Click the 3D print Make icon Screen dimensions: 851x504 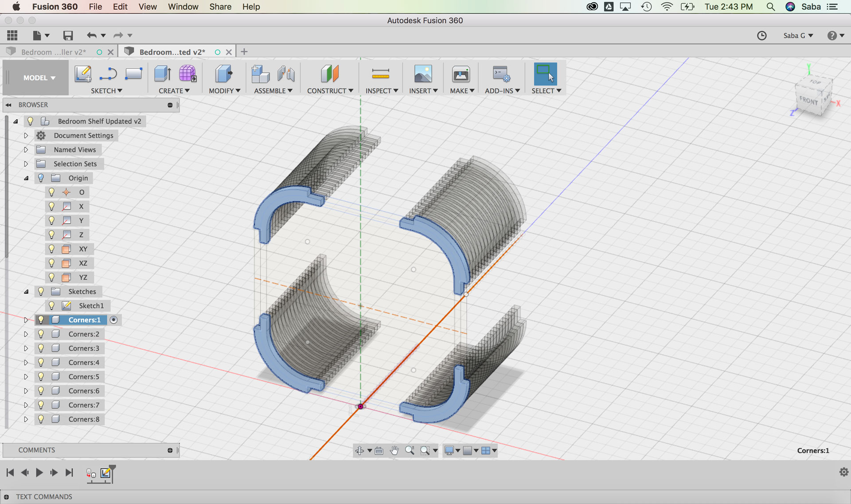click(x=461, y=74)
